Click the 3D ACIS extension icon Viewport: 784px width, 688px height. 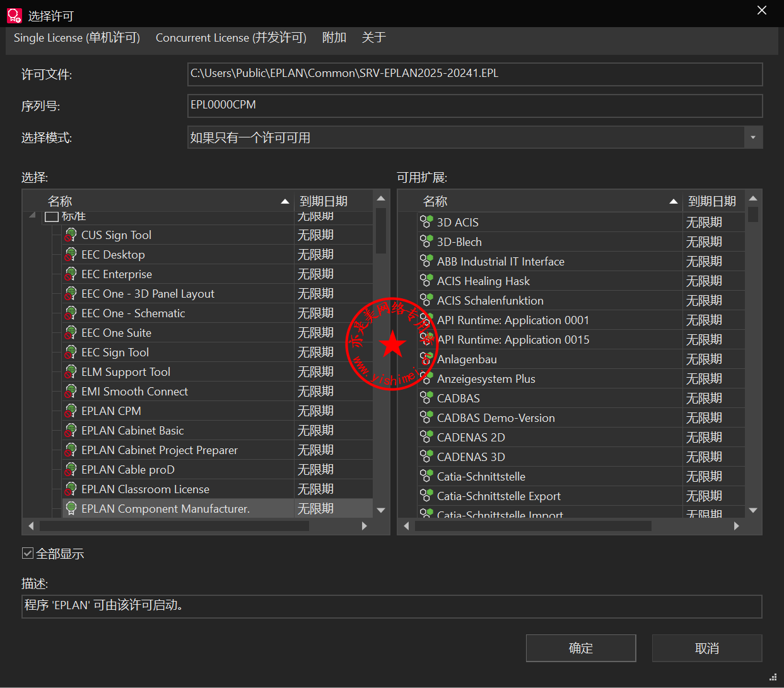426,222
